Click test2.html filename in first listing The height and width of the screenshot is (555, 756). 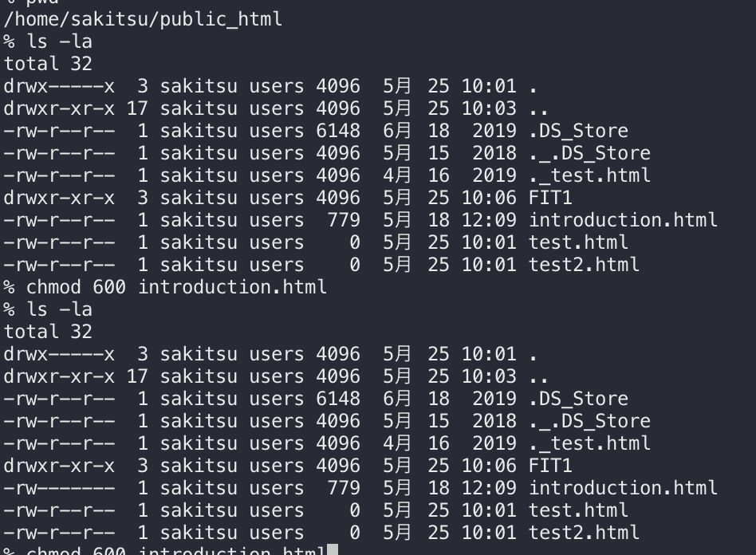[584, 264]
